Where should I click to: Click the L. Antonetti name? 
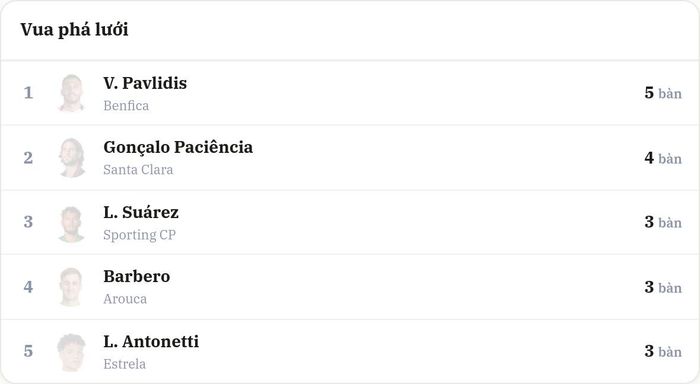(x=151, y=342)
